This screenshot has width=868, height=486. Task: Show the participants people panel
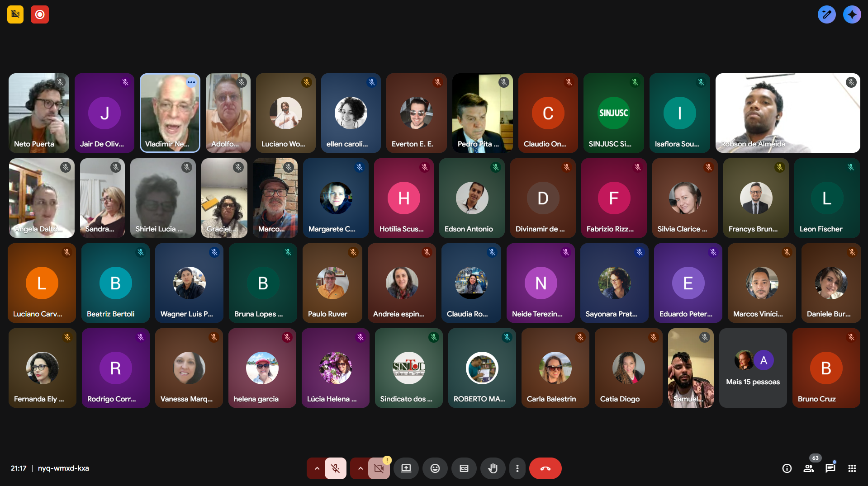[808, 468]
